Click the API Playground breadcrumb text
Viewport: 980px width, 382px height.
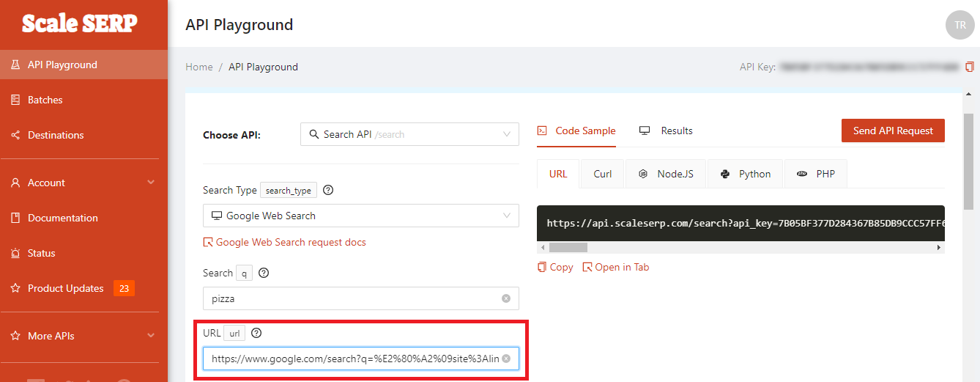263,67
